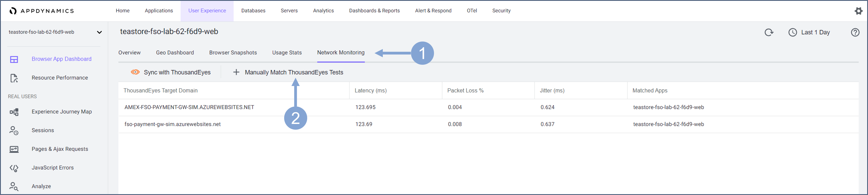Select the Usage Stats tab

click(287, 53)
